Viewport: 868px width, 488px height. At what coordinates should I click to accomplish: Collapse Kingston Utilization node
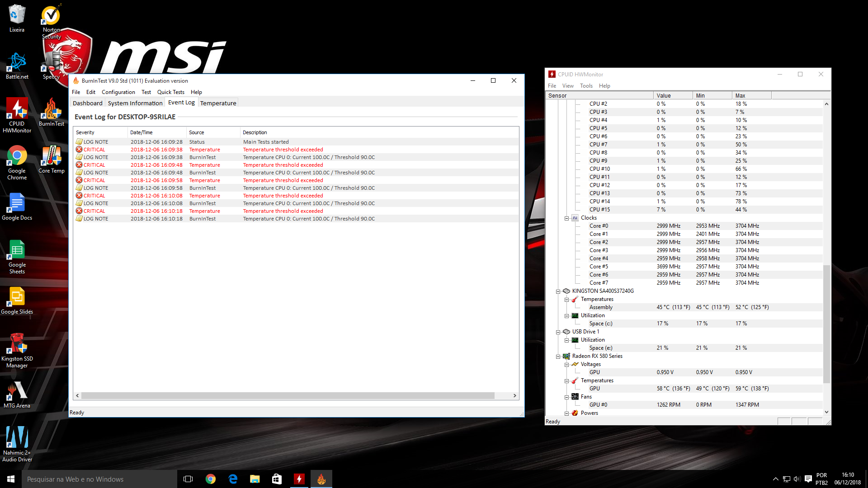pos(566,316)
